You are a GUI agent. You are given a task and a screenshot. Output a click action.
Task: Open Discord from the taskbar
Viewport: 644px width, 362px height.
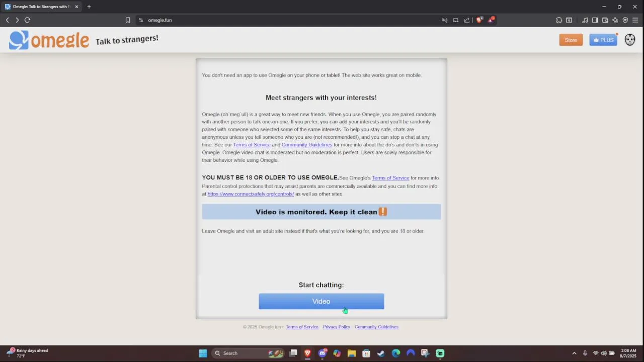tap(323, 353)
